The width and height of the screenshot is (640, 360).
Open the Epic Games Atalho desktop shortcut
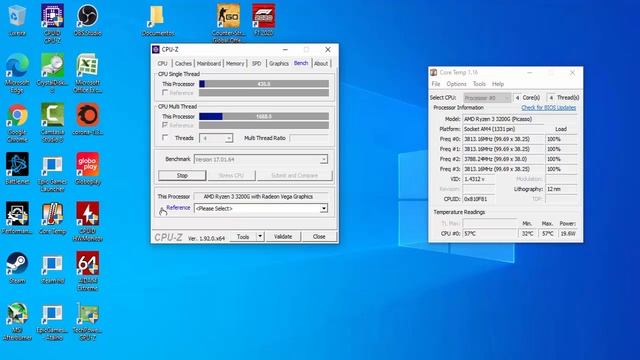pyautogui.click(x=52, y=322)
